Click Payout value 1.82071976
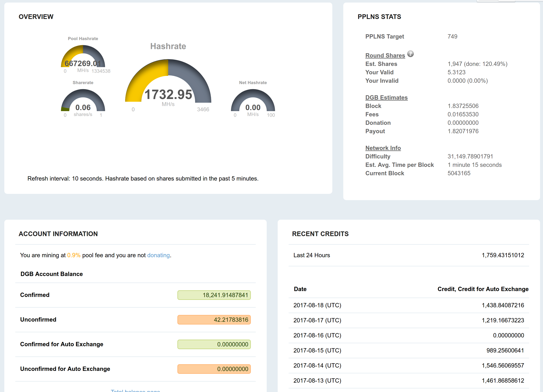Viewport: 543px width, 392px height. tap(463, 131)
